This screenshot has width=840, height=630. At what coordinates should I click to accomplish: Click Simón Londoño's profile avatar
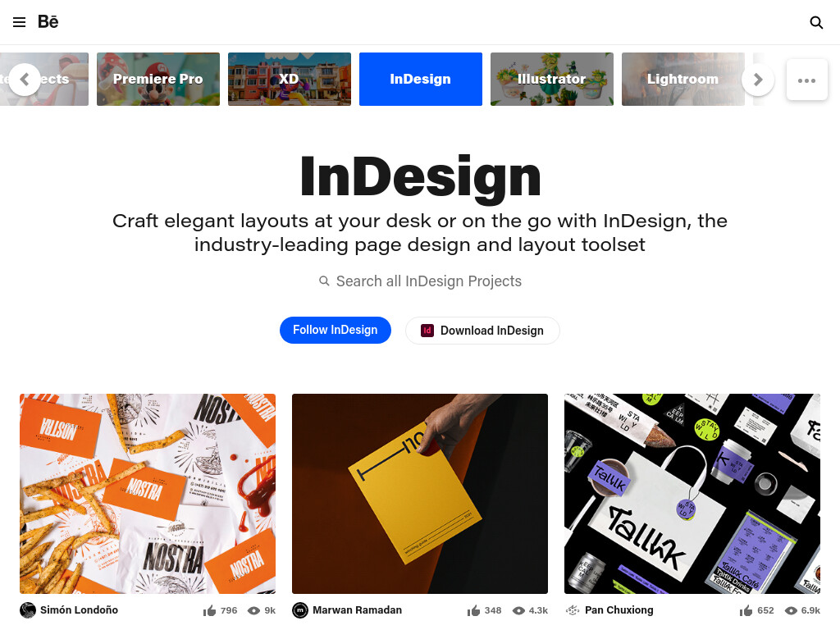[28, 610]
